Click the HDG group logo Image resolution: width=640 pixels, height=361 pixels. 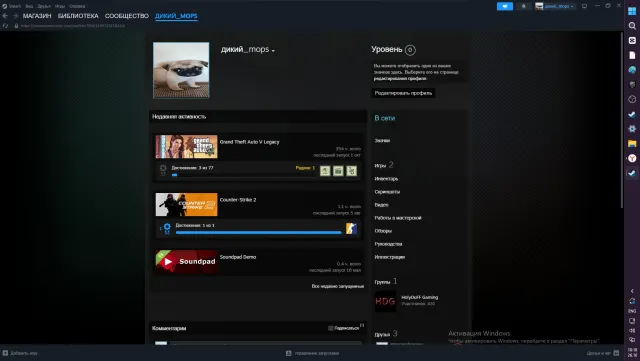[385, 301]
